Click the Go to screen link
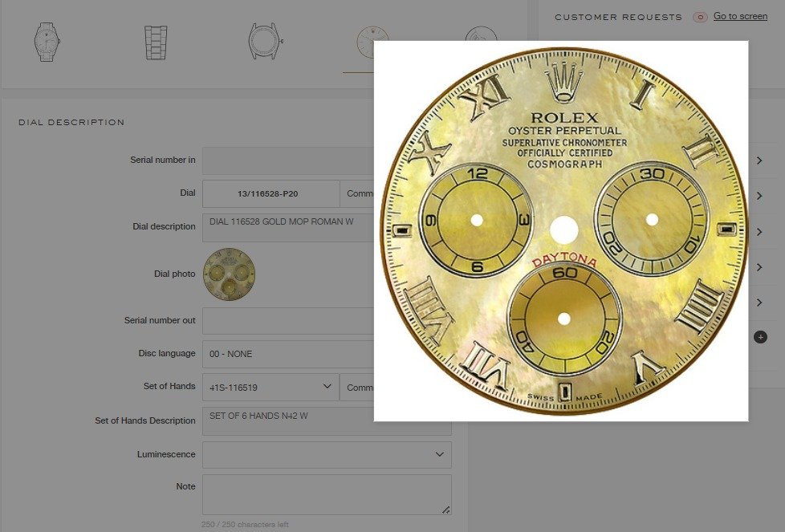 click(x=740, y=16)
